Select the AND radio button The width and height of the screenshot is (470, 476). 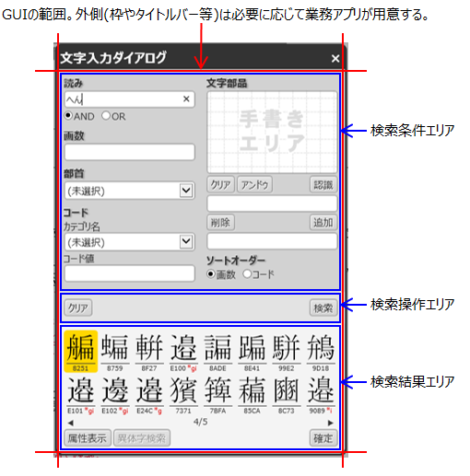pos(68,116)
